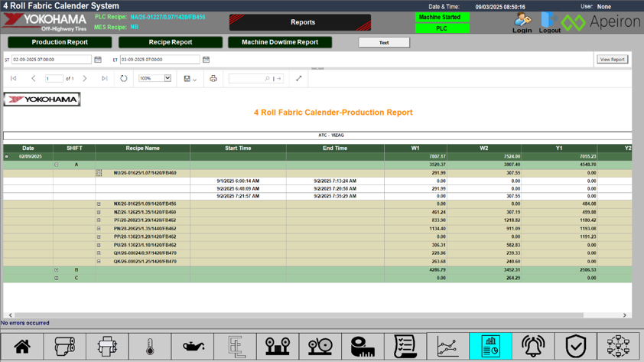Collapse the Shift A rows
Viewport: 644px width, 362px height.
click(56, 165)
